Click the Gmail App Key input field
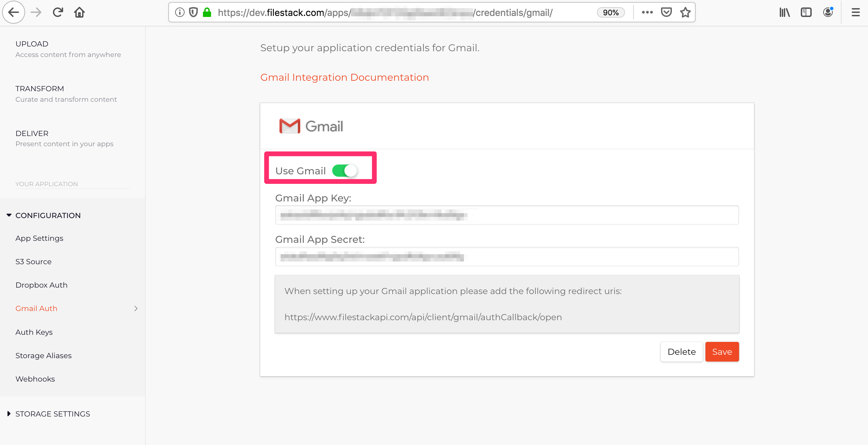The image size is (868, 445). click(x=507, y=215)
